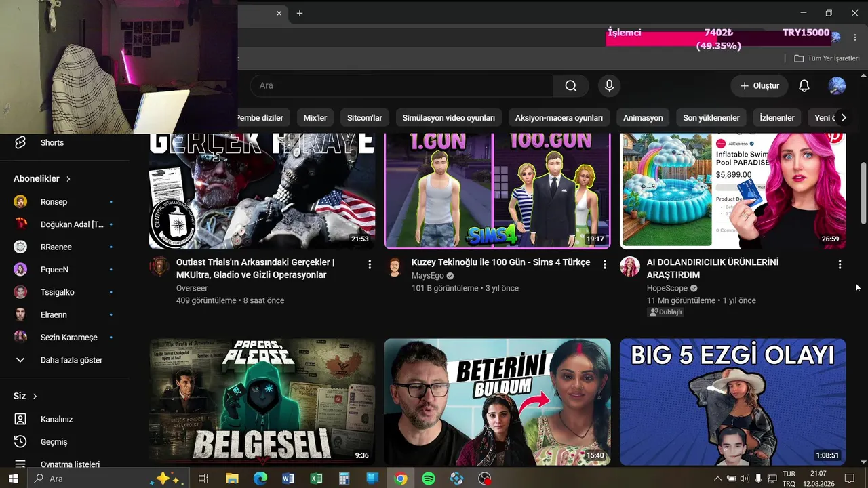This screenshot has width=868, height=488.
Task: Click the İşlemci goal progress bar
Action: tap(719, 39)
